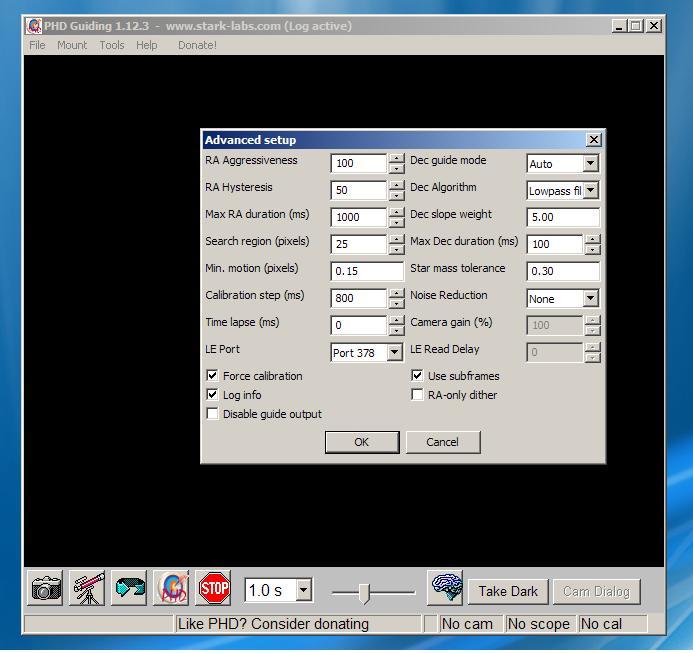
Task: Click 'Like PHD? Consider donating' status text
Action: click(273, 624)
